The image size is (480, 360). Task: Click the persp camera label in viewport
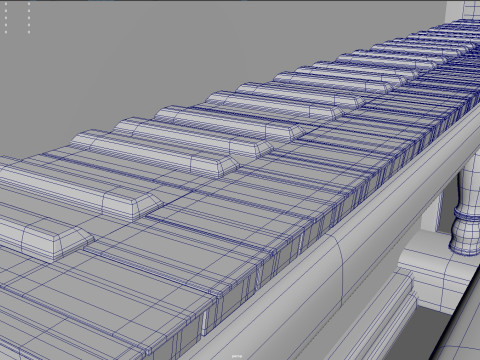point(237,356)
